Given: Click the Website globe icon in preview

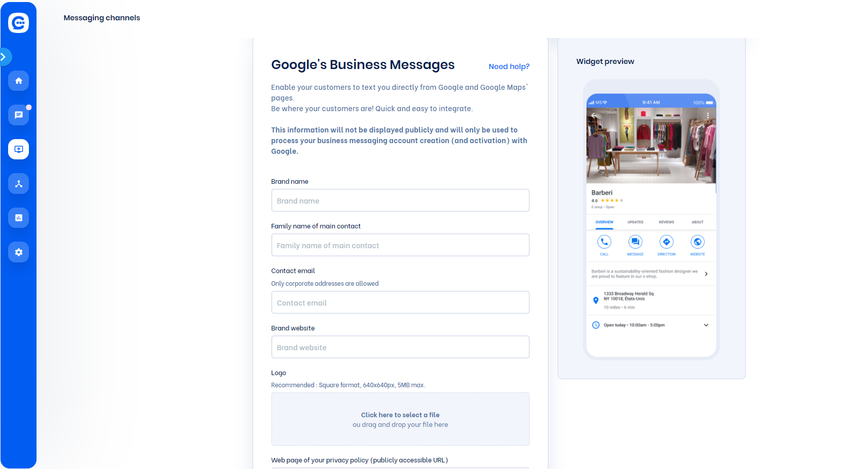Looking at the screenshot, I should tap(698, 242).
